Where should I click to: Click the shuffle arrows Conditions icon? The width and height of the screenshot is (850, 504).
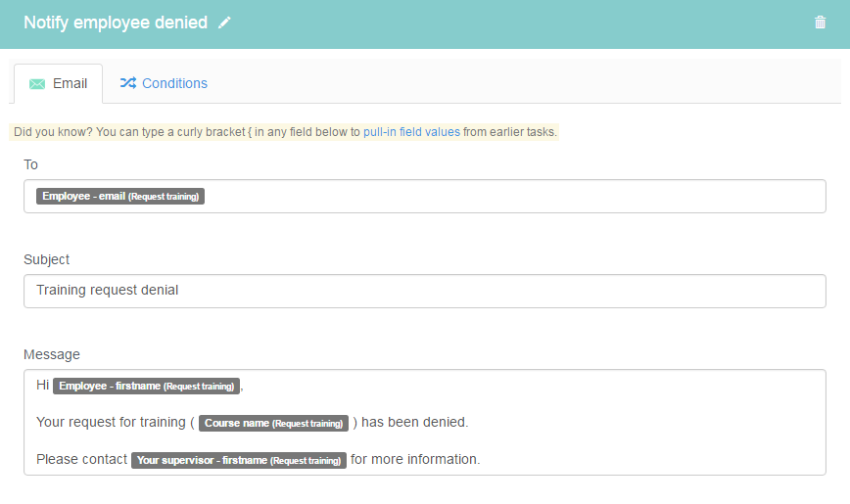click(x=128, y=83)
